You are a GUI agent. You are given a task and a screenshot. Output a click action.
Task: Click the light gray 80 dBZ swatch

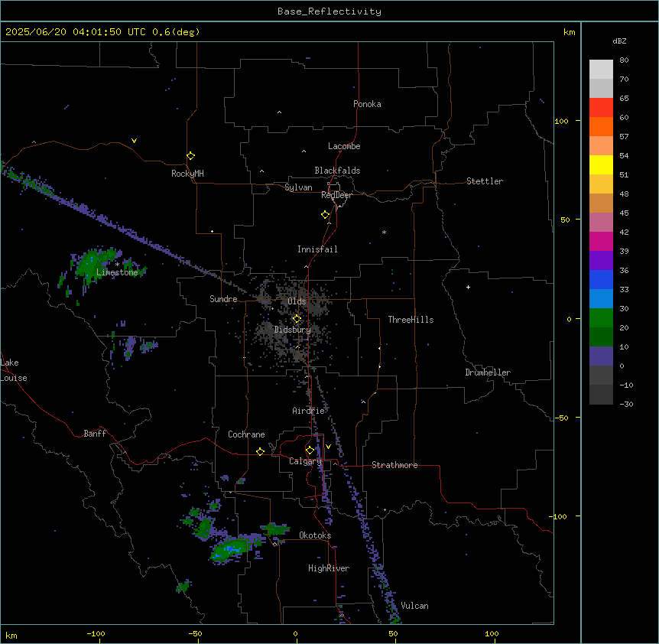(x=601, y=70)
